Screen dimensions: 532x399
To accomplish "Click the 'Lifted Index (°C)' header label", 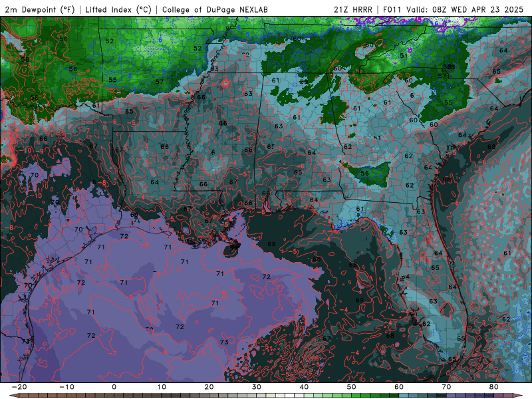I will [118, 9].
